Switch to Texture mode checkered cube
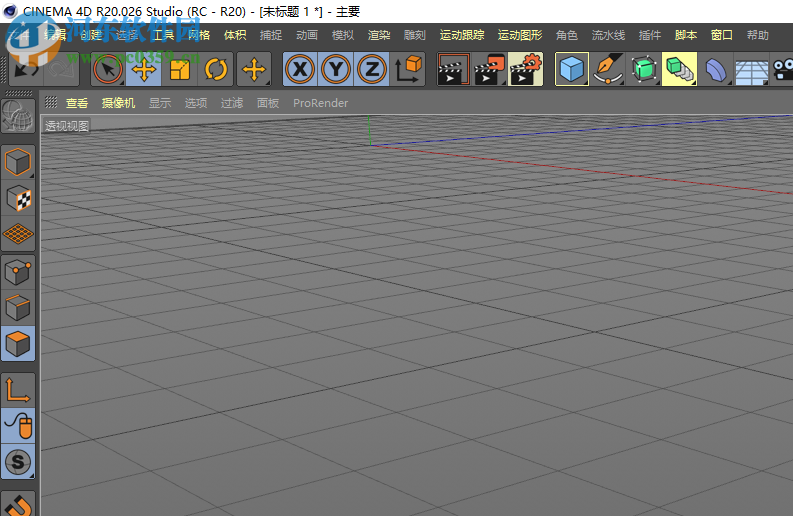The width and height of the screenshot is (793, 516). tap(18, 198)
